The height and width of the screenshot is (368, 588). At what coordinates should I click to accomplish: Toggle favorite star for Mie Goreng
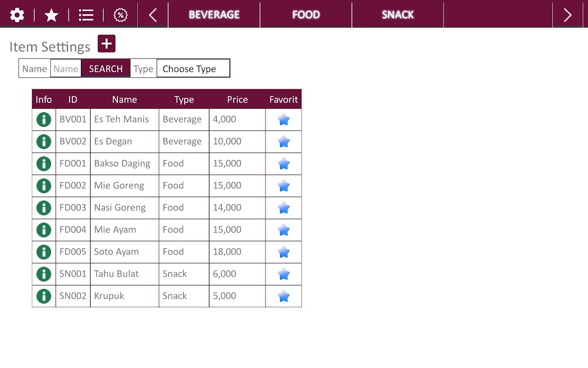click(284, 186)
